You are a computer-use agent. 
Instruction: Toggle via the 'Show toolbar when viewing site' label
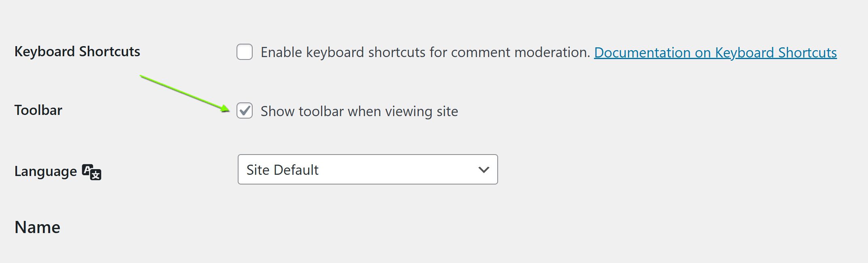359,111
